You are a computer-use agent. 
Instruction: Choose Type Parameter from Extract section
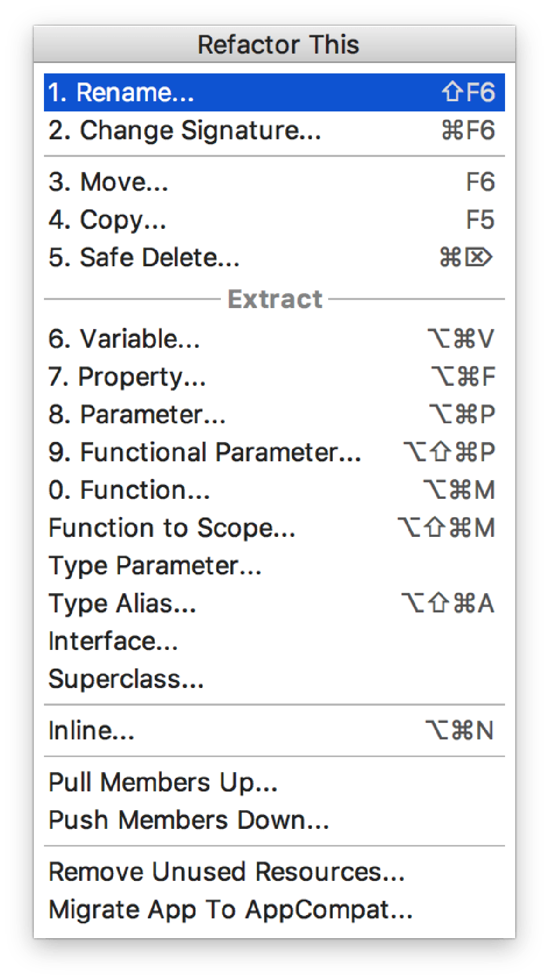click(155, 566)
